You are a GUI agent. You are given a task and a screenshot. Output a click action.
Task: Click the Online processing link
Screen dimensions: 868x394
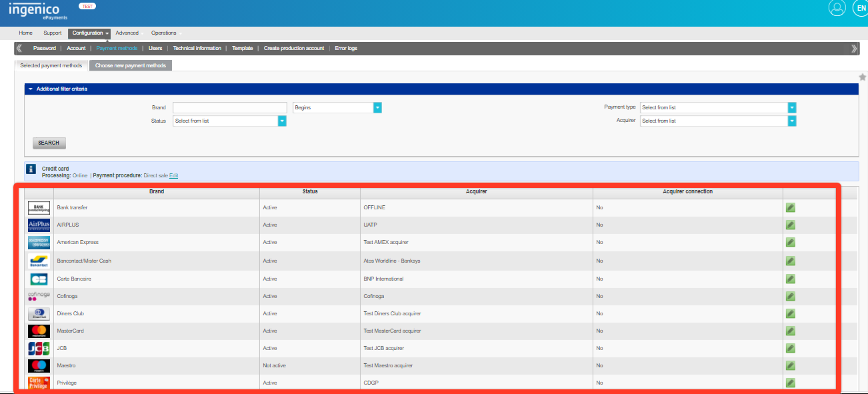(80, 175)
